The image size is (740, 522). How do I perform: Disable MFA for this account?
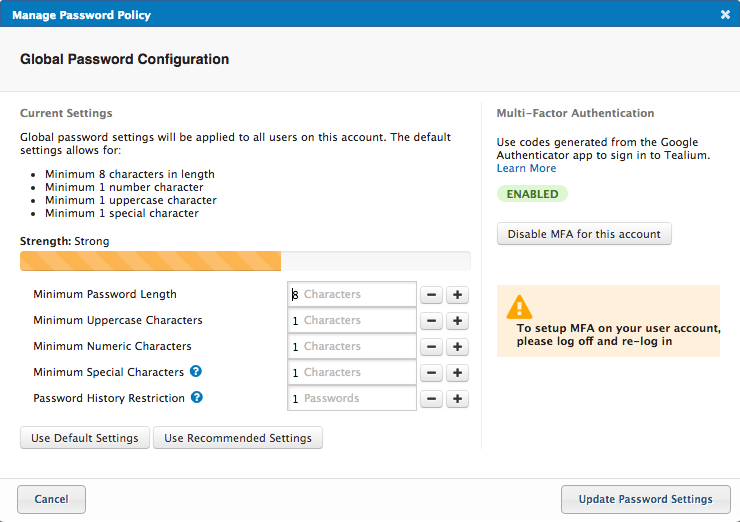point(584,234)
